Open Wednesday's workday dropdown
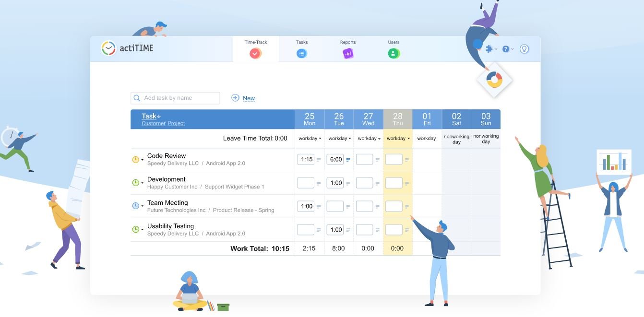Screen dimensions: 644x317 click(x=369, y=139)
